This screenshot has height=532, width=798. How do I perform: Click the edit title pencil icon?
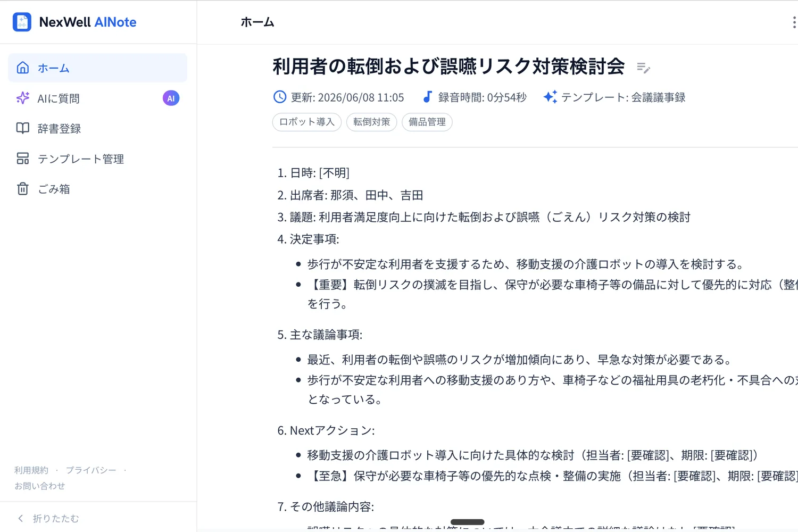click(x=643, y=68)
